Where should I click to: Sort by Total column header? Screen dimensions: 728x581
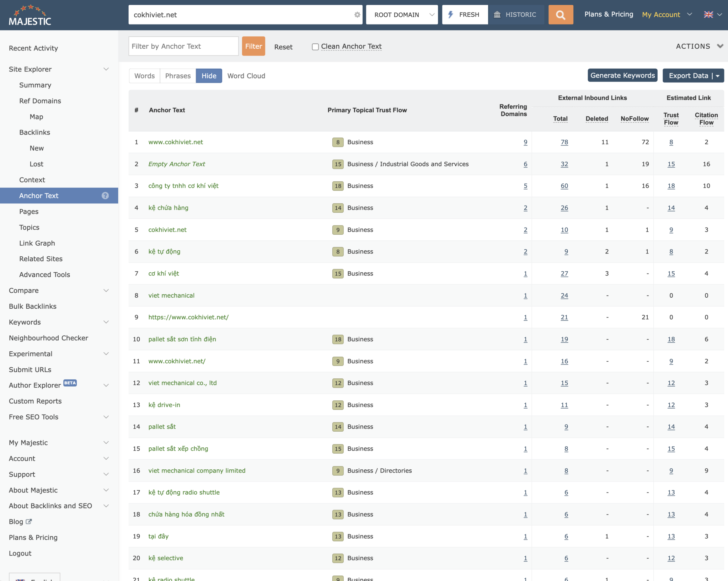560,118
